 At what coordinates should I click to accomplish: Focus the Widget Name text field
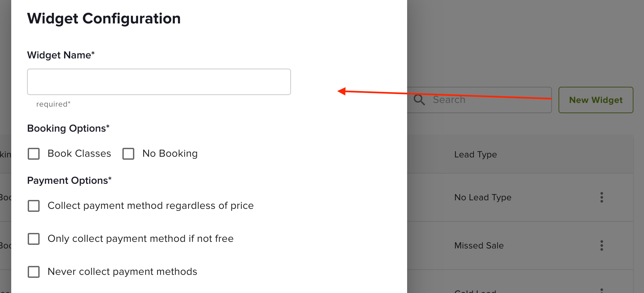tap(159, 82)
